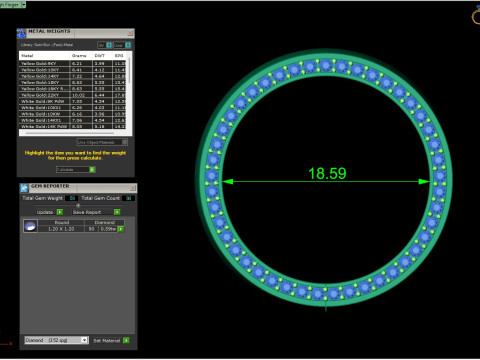
Task: Click the Metal Weights panel icon
Action: pos(21,33)
